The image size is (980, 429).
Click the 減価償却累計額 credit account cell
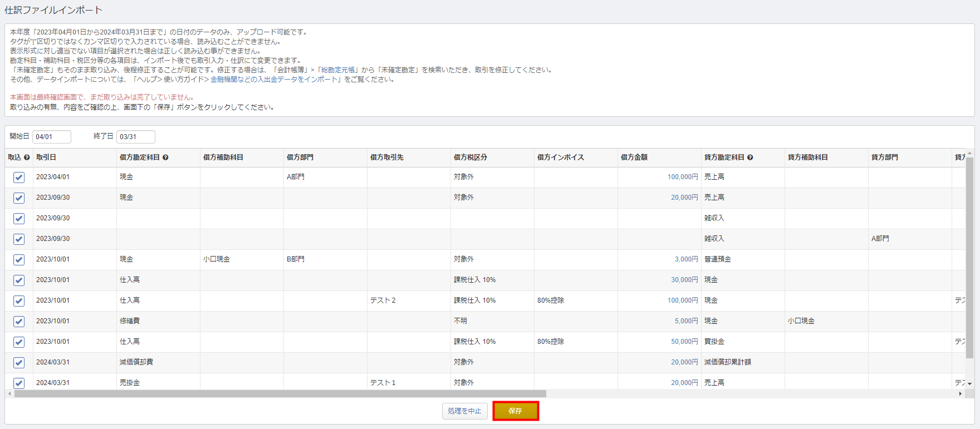point(743,362)
